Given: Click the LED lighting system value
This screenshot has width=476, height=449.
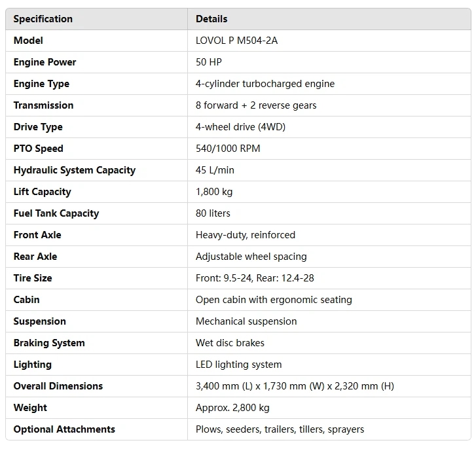Looking at the screenshot, I should 238,365.
